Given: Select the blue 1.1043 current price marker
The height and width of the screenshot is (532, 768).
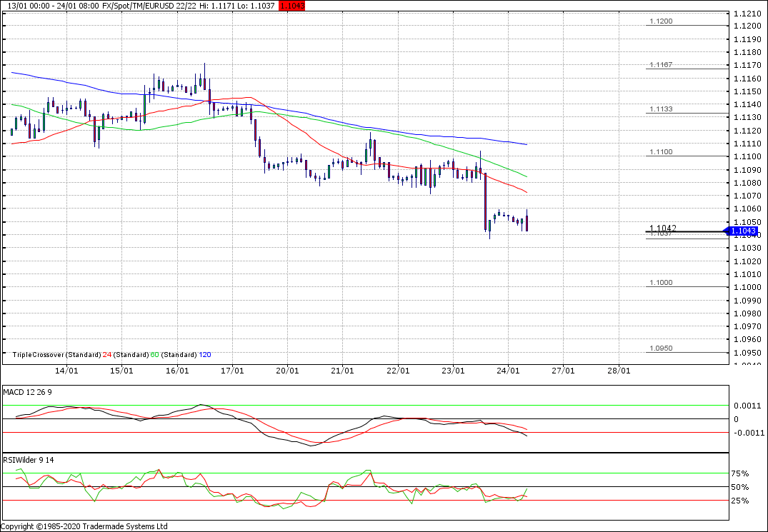Looking at the screenshot, I should coord(743,231).
